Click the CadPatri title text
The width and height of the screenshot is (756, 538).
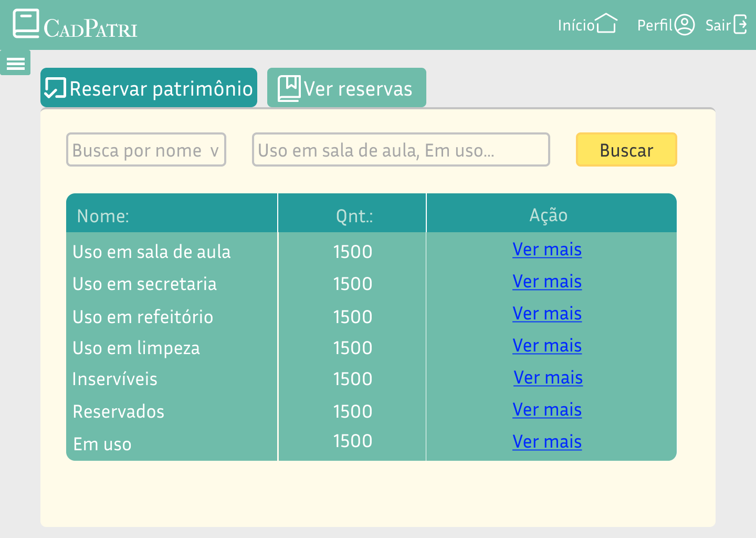(90, 28)
